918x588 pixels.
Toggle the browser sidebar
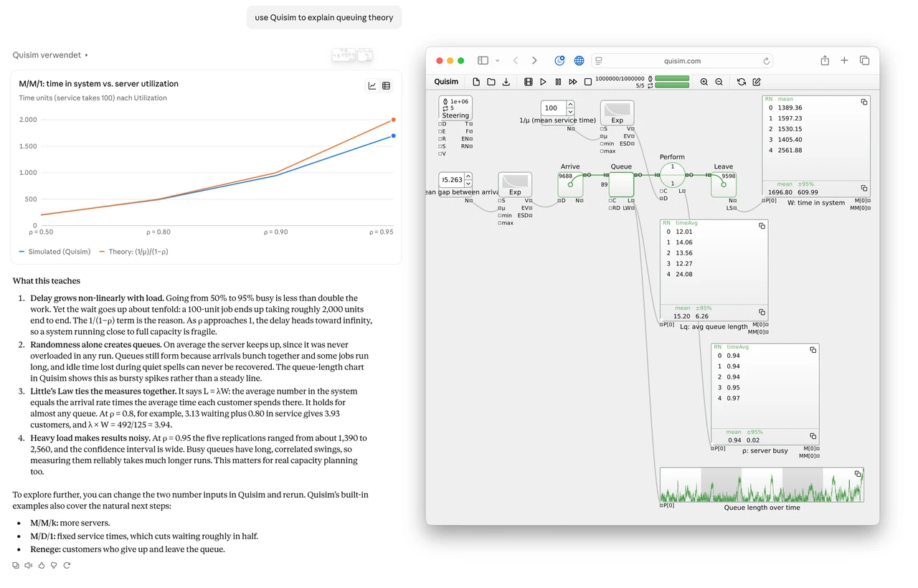[483, 61]
